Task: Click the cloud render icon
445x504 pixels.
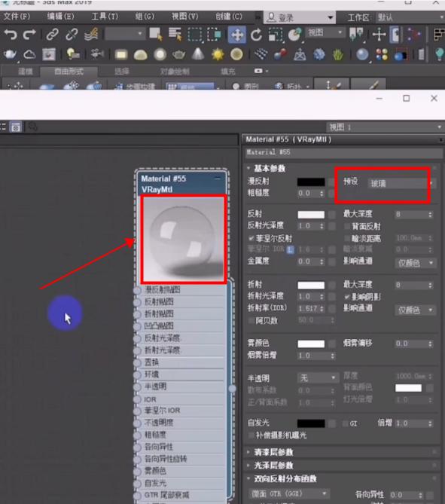Action: pyautogui.click(x=29, y=54)
